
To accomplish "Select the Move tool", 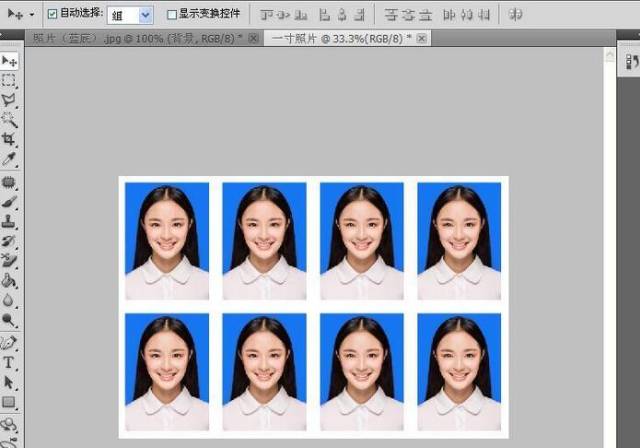I will click(10, 62).
